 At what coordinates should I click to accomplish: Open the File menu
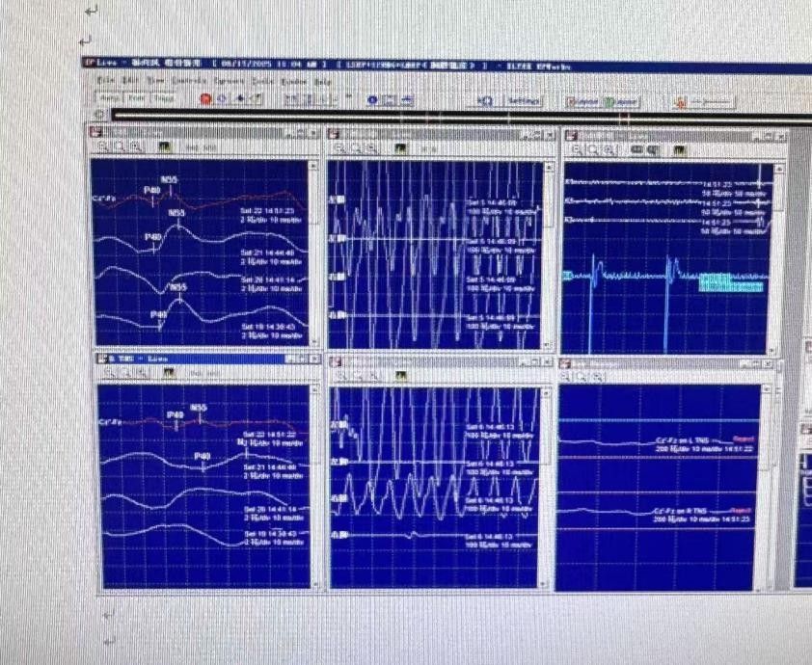104,82
